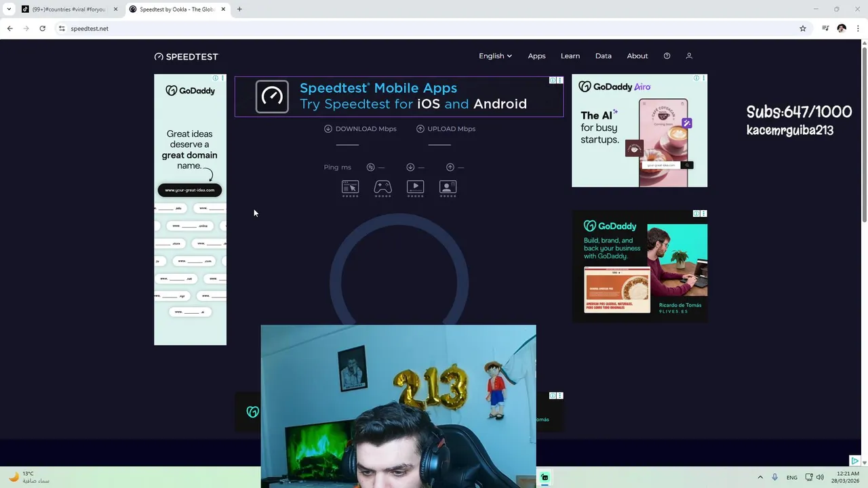The width and height of the screenshot is (868, 488).
Task: Close the GoDaddy build brand ad
Action: click(x=703, y=213)
